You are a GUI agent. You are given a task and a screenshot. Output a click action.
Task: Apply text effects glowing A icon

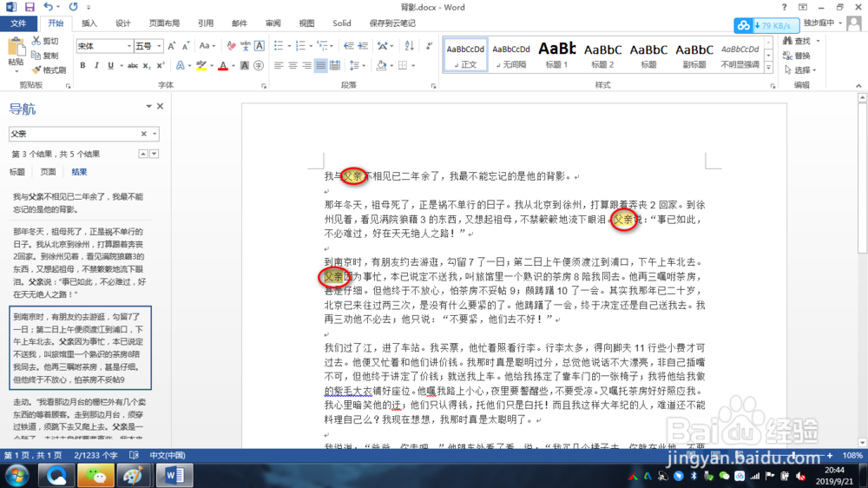(x=181, y=65)
